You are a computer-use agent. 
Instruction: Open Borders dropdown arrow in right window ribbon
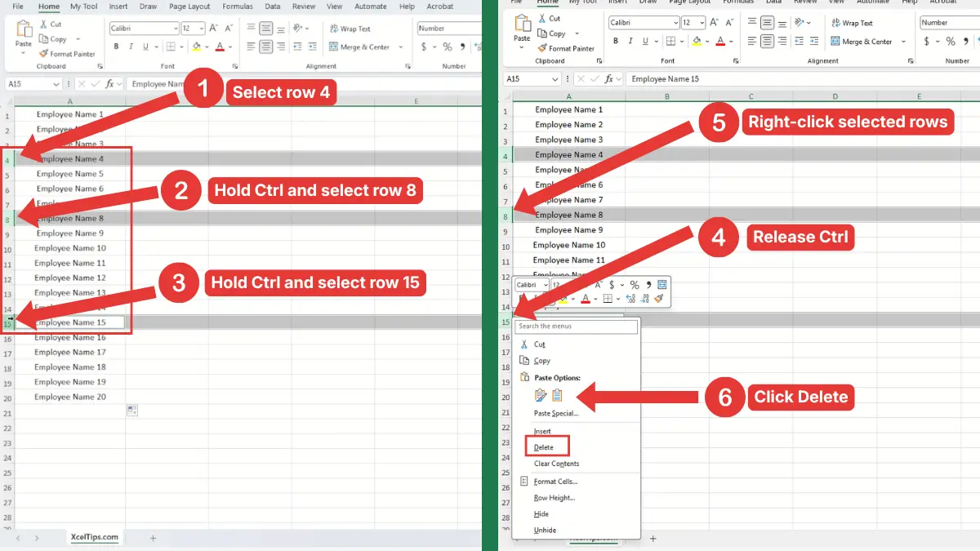682,42
